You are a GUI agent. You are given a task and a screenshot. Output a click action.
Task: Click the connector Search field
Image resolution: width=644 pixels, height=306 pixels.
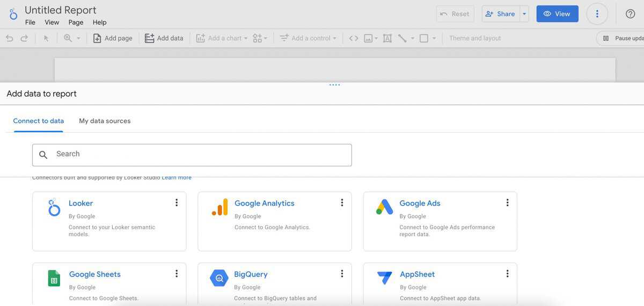(x=192, y=155)
